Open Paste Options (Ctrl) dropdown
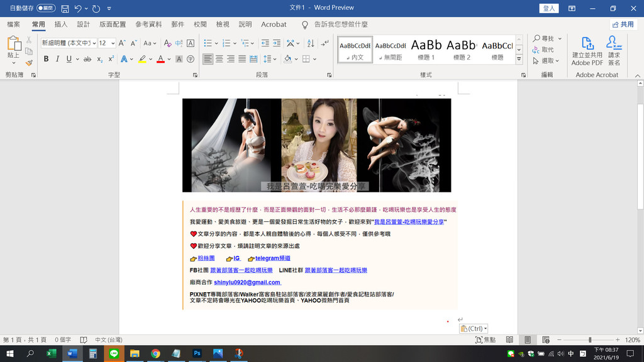The width and height of the screenshot is (644, 362). pos(474,328)
